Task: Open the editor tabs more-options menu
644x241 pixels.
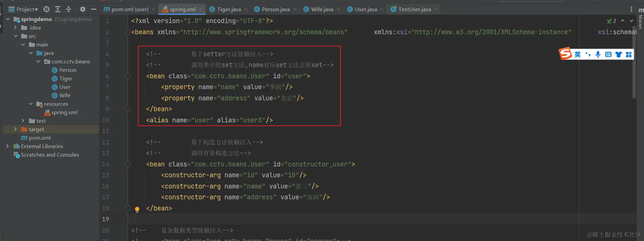Action: pos(631,9)
